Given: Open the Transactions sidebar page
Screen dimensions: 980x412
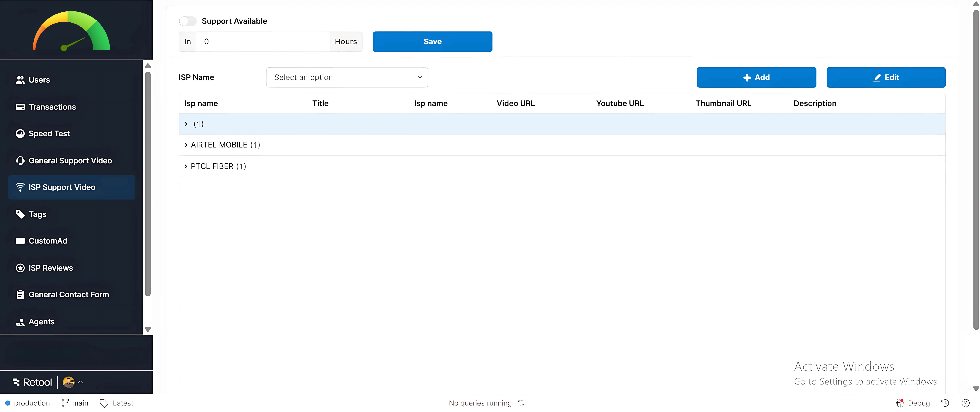Looking at the screenshot, I should tap(71, 107).
